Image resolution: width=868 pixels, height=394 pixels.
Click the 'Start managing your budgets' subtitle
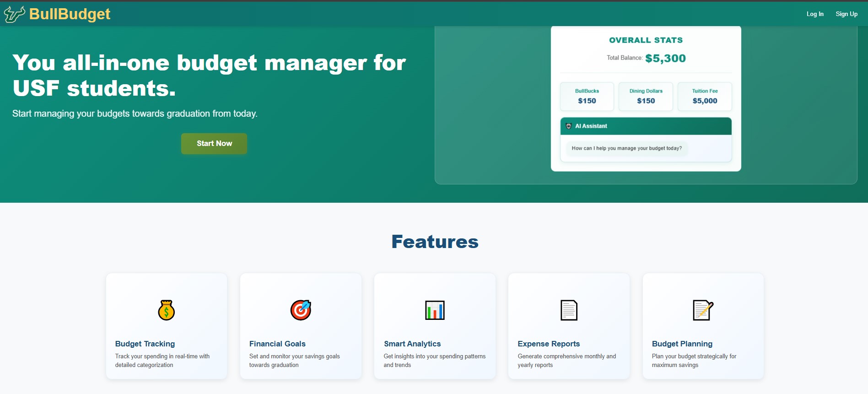pyautogui.click(x=135, y=113)
